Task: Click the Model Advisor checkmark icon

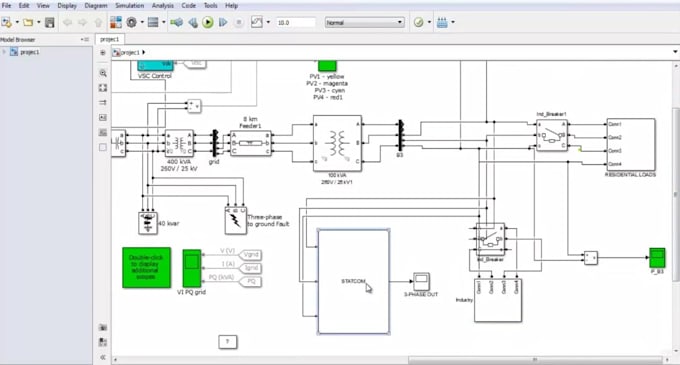Action: (x=418, y=23)
